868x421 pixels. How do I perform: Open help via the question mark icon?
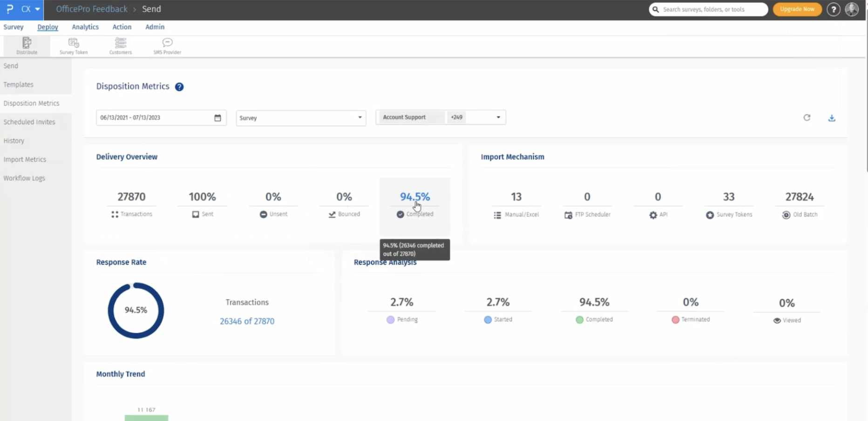[833, 9]
